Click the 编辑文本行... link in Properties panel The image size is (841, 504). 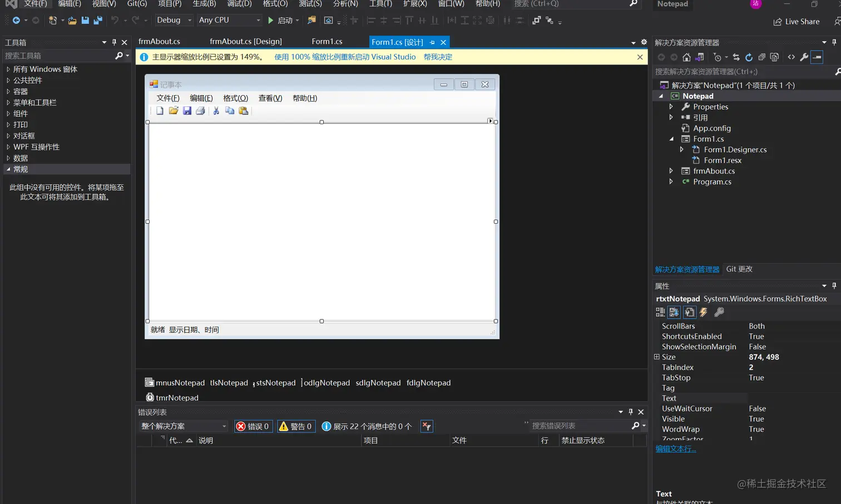(676, 449)
